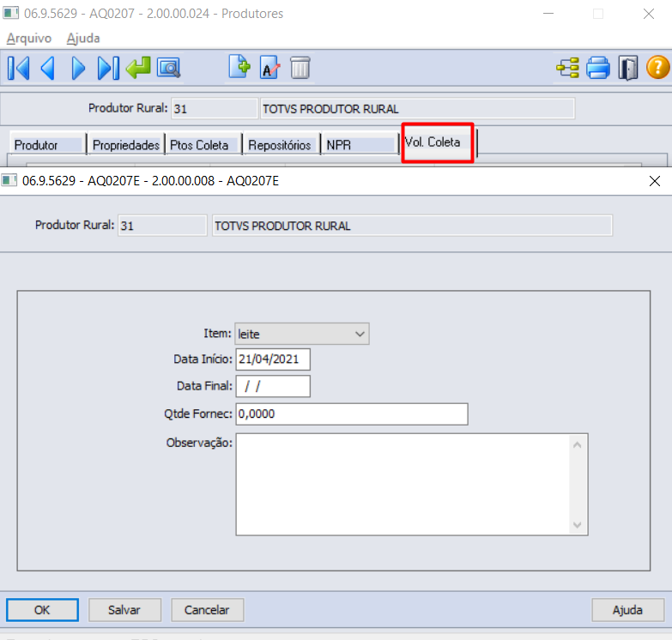This screenshot has height=640, width=672.
Task: Switch to the Ptos Coleta tab
Action: 203,145
